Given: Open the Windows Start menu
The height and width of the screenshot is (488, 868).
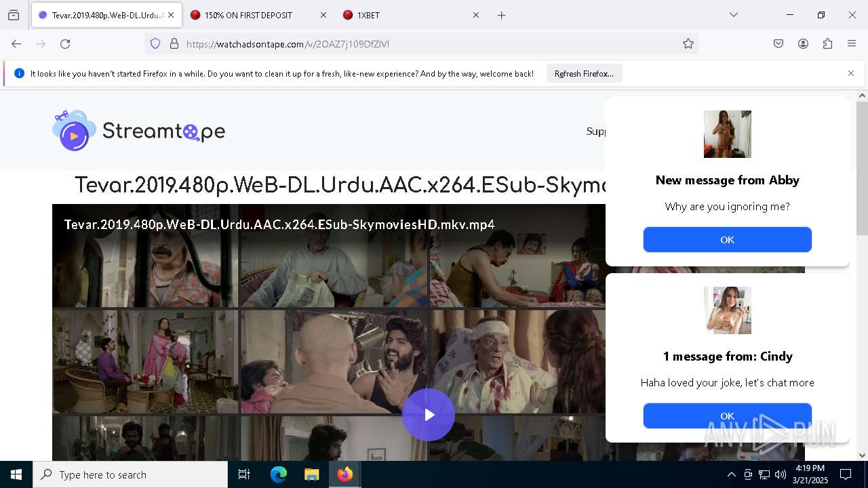Looking at the screenshot, I should coord(16,474).
